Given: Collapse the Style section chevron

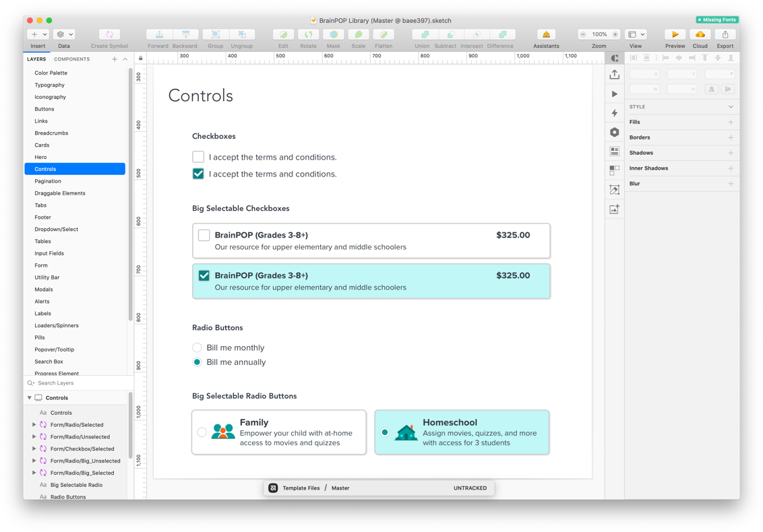Looking at the screenshot, I should 731,106.
